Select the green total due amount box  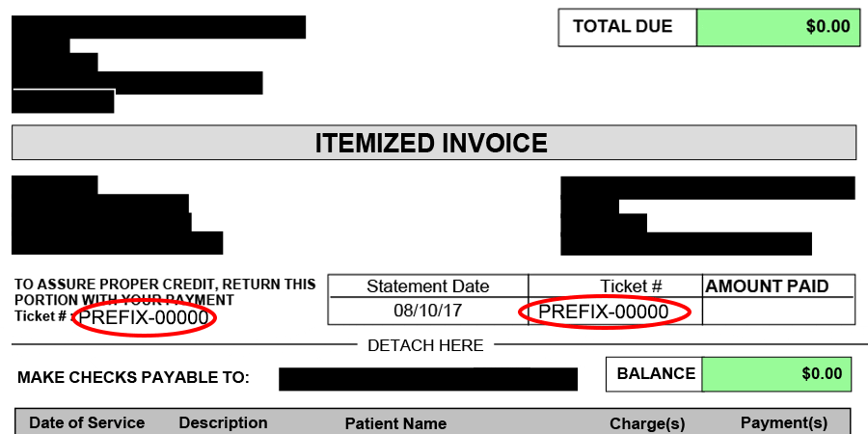click(778, 27)
